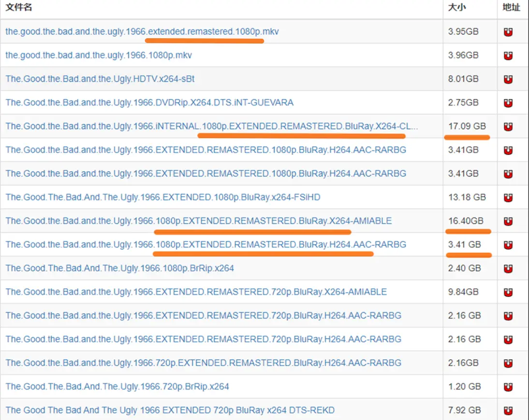Open the iNTERNAL.1080p.EXTENDED.REMASTERED BluRay link

(211, 126)
